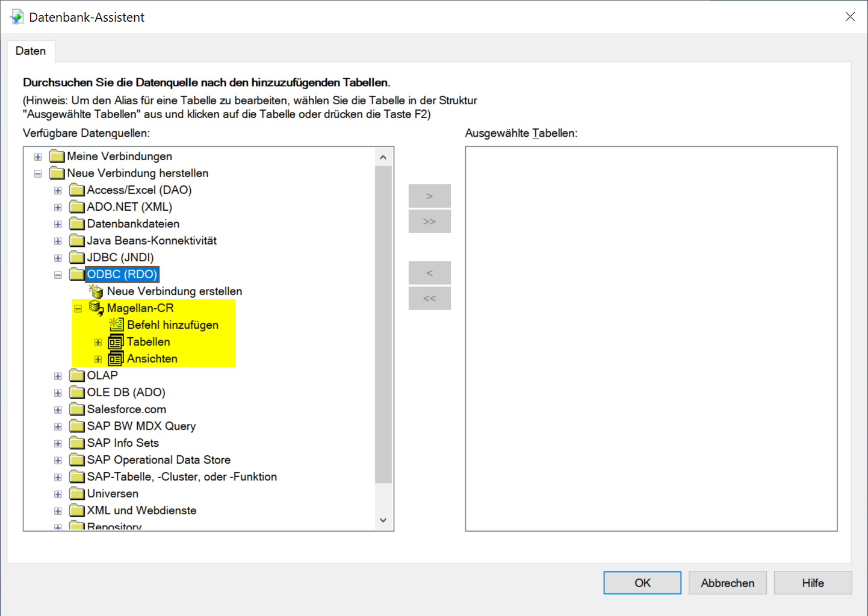
Task: Select the Tabellen label
Action: click(x=149, y=342)
